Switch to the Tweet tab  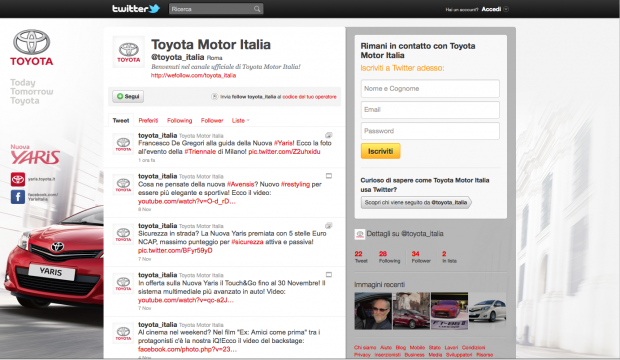[x=121, y=121]
